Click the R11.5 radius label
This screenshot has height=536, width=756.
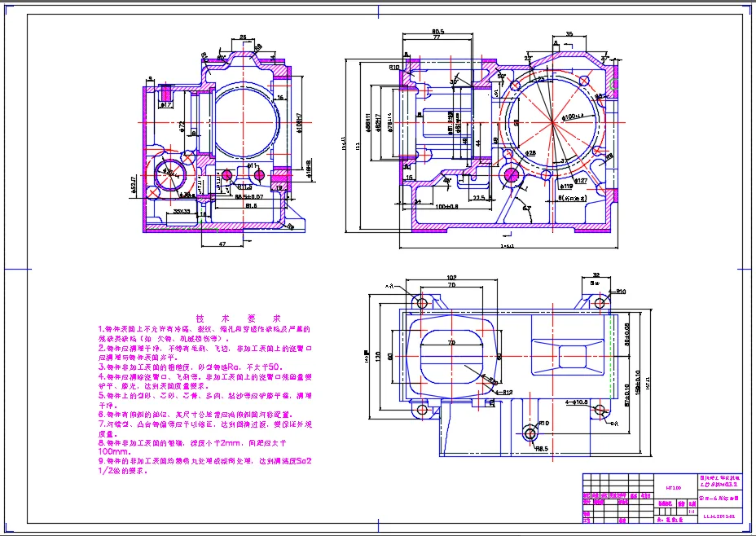244,187
